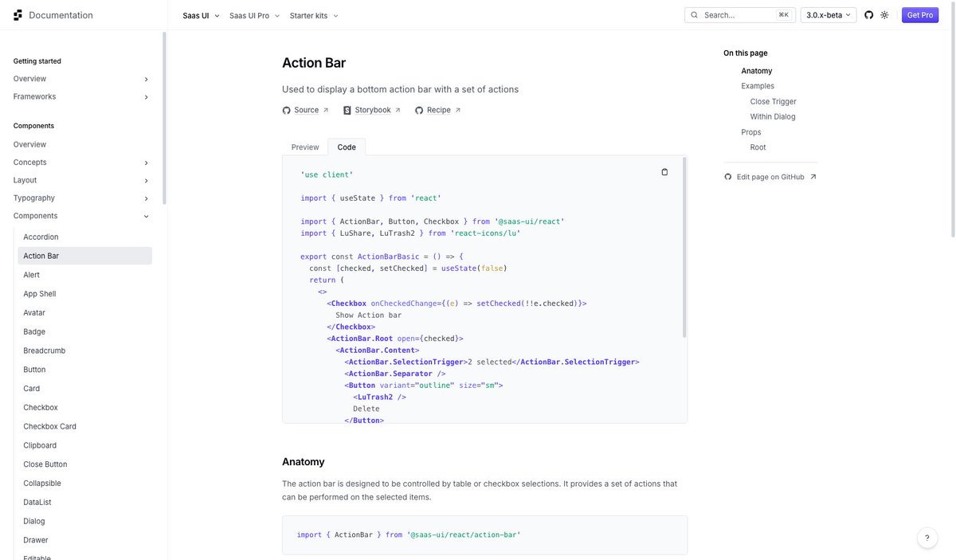Toggle the light/dark theme sun icon
Image resolution: width=956 pixels, height=560 pixels.
pos(884,15)
